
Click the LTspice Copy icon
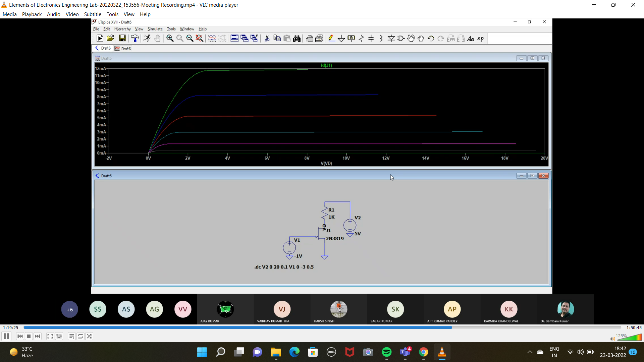(277, 39)
